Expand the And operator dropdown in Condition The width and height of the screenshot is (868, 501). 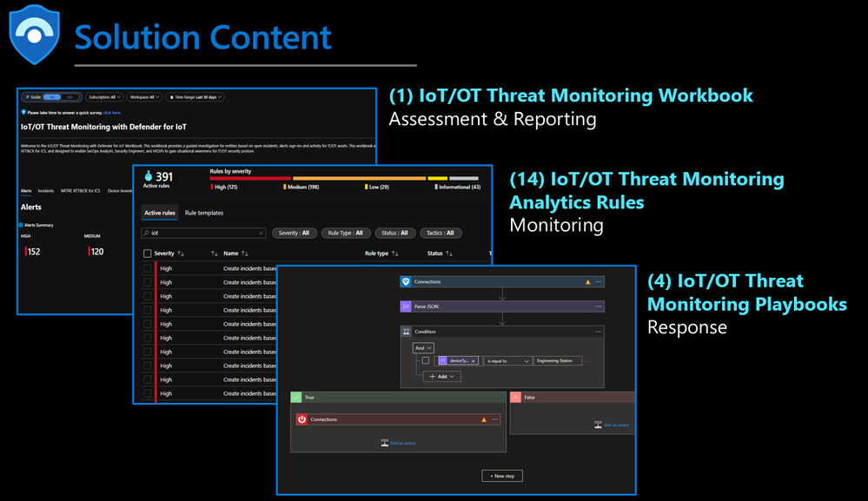pyautogui.click(x=423, y=348)
